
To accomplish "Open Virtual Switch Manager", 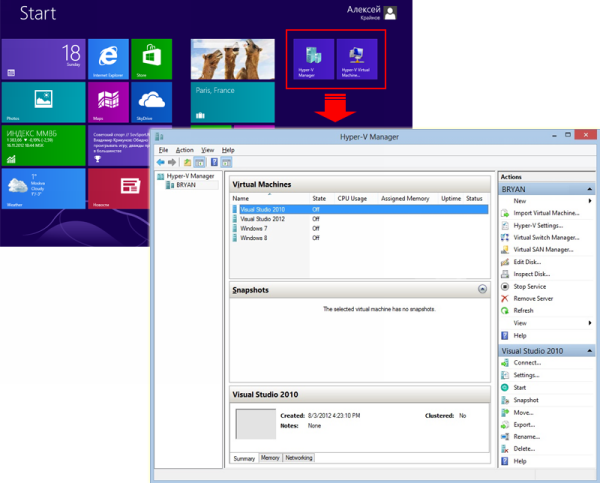I will coord(545,237).
